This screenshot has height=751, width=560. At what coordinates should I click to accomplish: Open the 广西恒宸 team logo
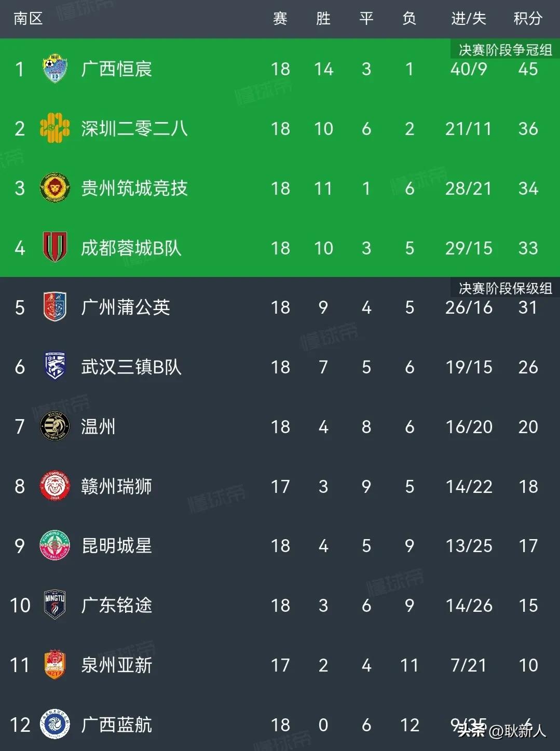55,69
